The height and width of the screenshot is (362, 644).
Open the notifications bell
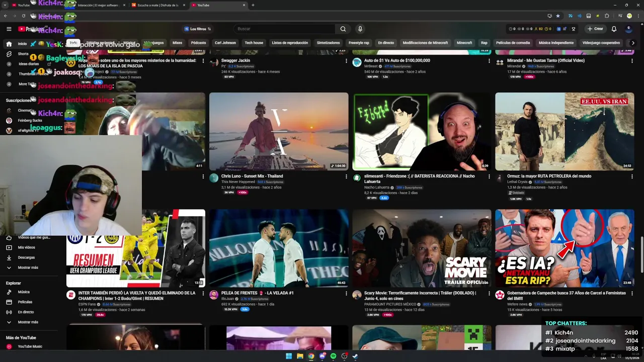point(614,29)
